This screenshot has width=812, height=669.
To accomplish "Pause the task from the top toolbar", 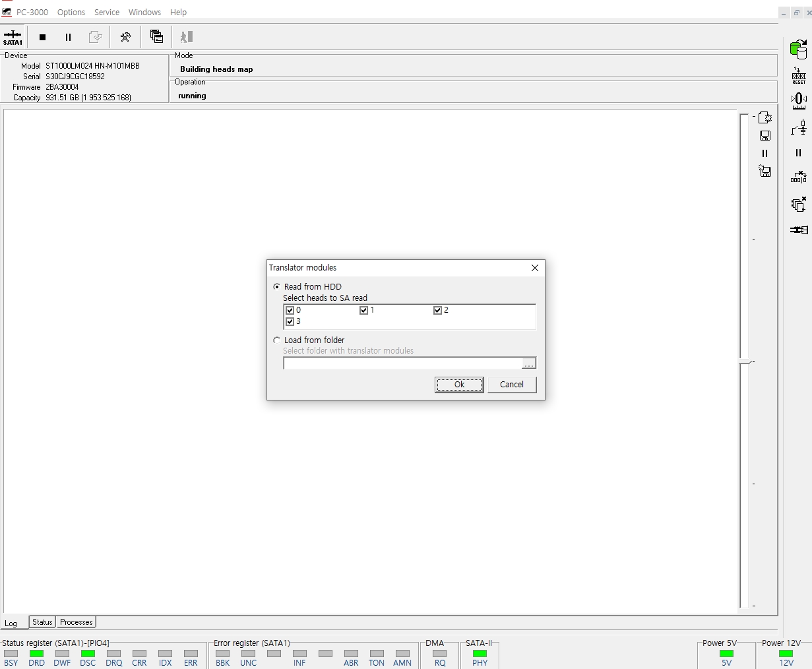I will click(68, 38).
